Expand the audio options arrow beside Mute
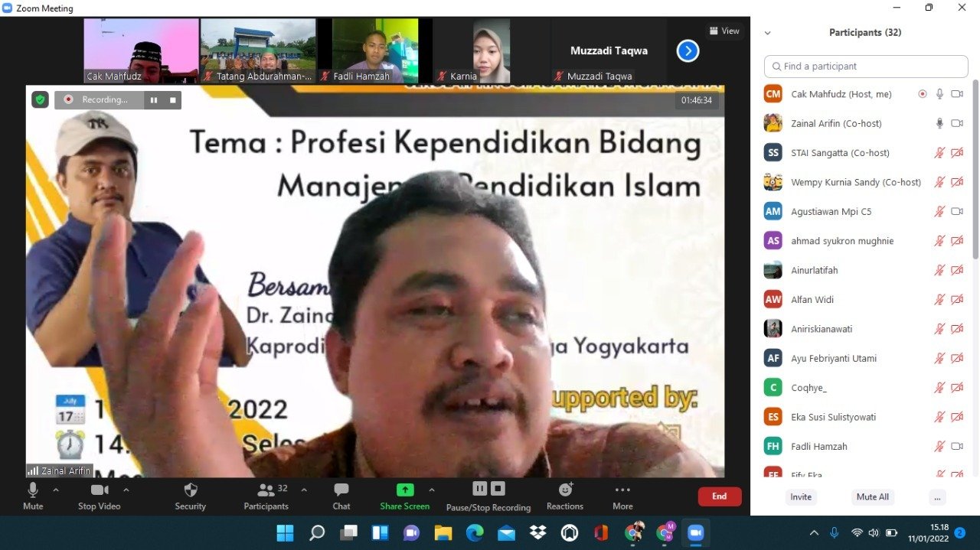 coord(56,490)
